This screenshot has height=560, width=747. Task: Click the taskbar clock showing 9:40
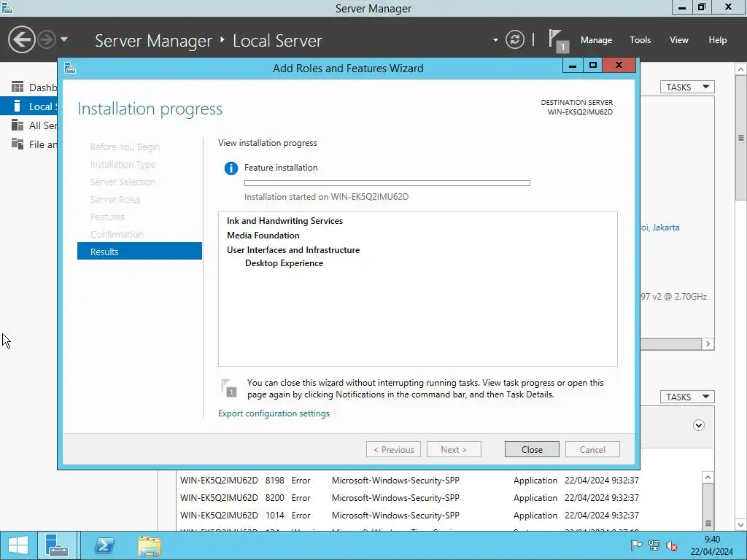[712, 545]
